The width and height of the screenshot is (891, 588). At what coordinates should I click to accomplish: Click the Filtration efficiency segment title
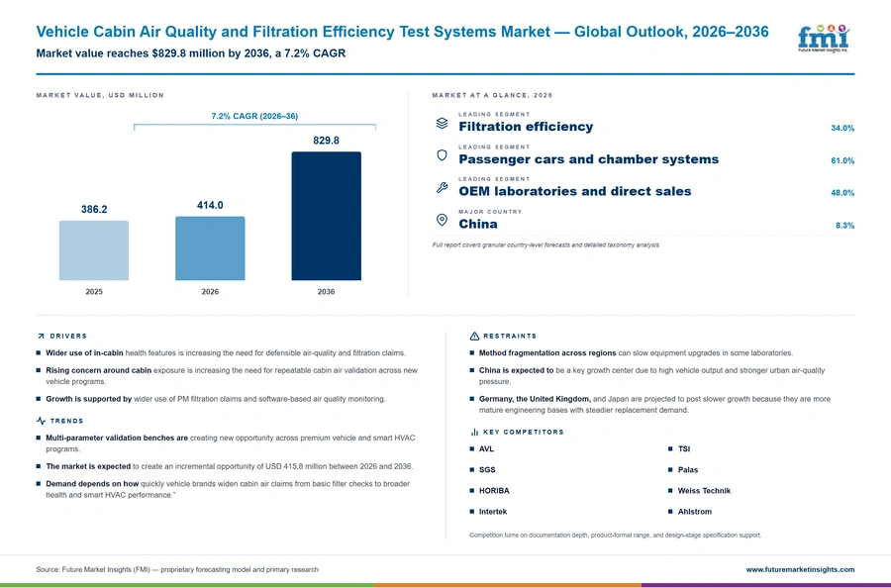pyautogui.click(x=526, y=127)
